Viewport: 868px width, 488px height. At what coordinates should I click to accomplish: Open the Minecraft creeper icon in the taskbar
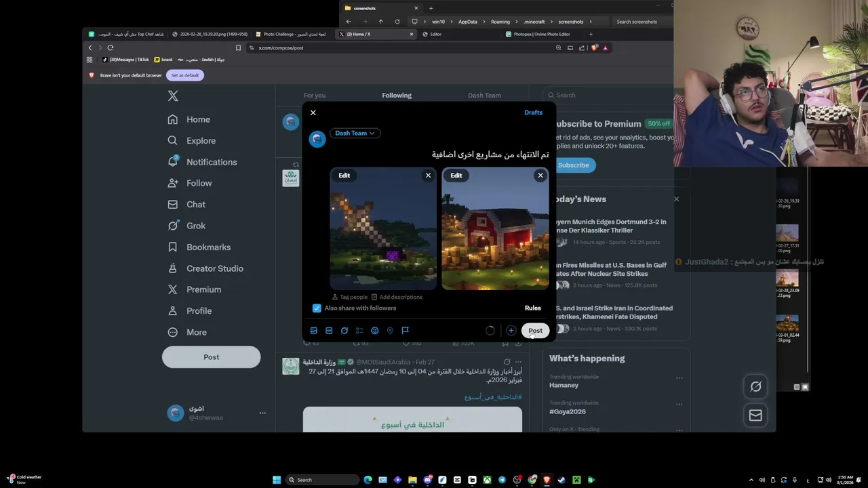coord(576,480)
